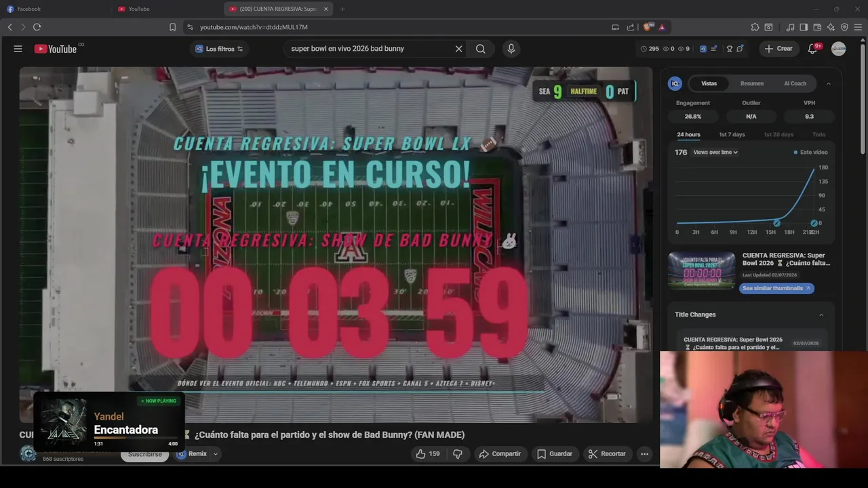Select 24 hours time range
Screen dimensions: 868x488
pyautogui.click(x=688, y=134)
